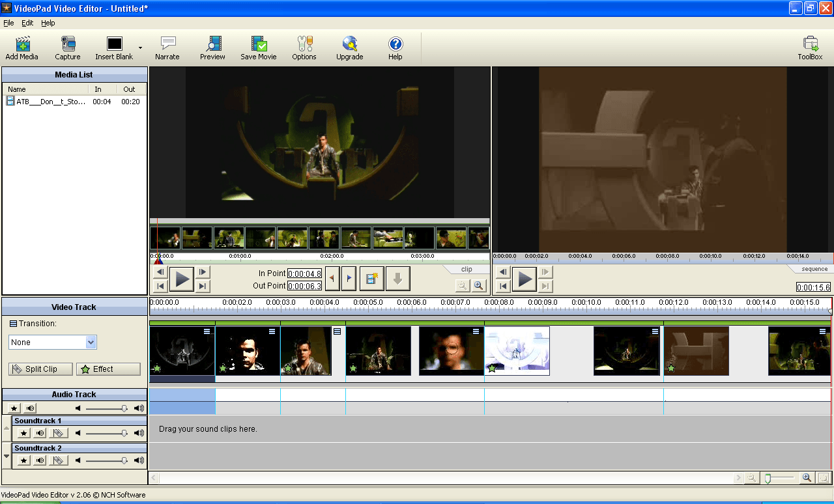The image size is (834, 504).
Task: Toggle Audio Track effects star button
Action: tap(14, 408)
